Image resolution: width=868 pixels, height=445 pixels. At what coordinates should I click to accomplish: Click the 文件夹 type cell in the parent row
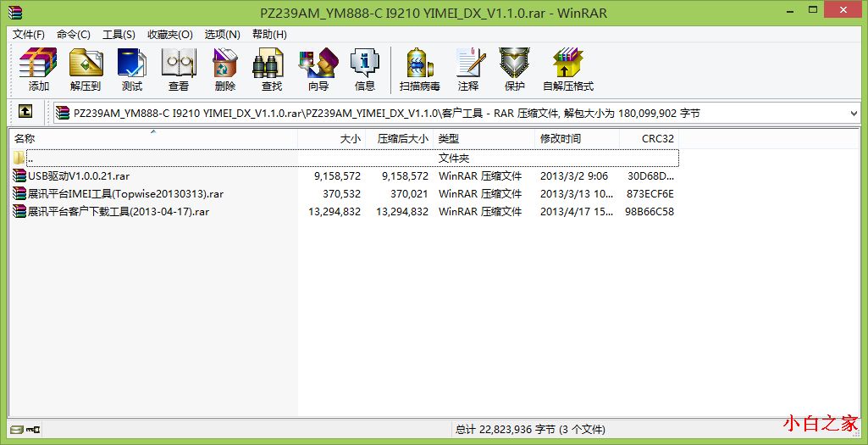[454, 158]
